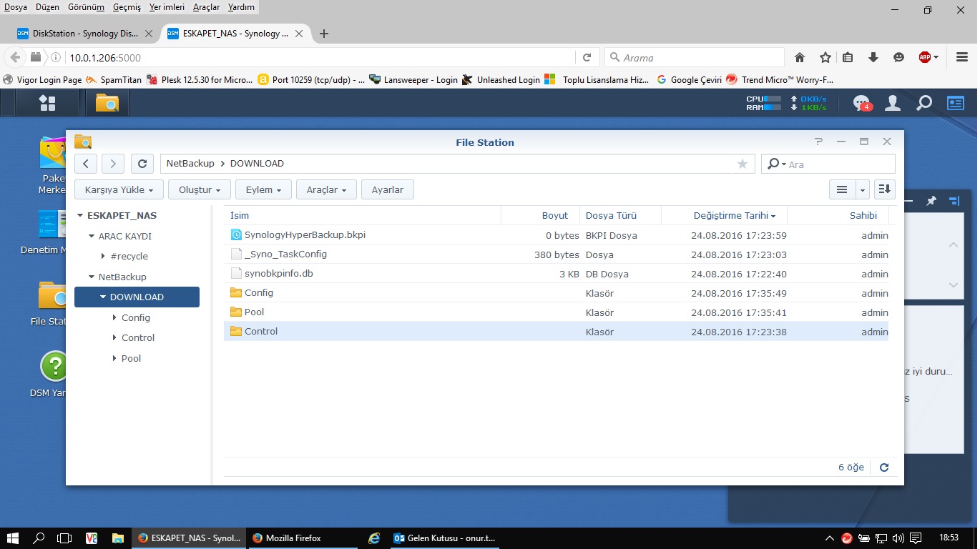This screenshot has width=980, height=549.
Task: Open the DSM main menu grid icon
Action: (x=47, y=103)
